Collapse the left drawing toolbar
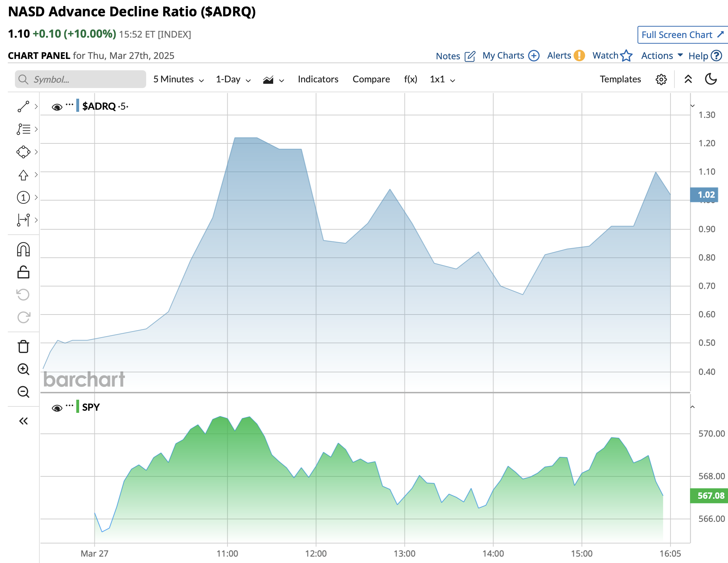 (x=23, y=421)
